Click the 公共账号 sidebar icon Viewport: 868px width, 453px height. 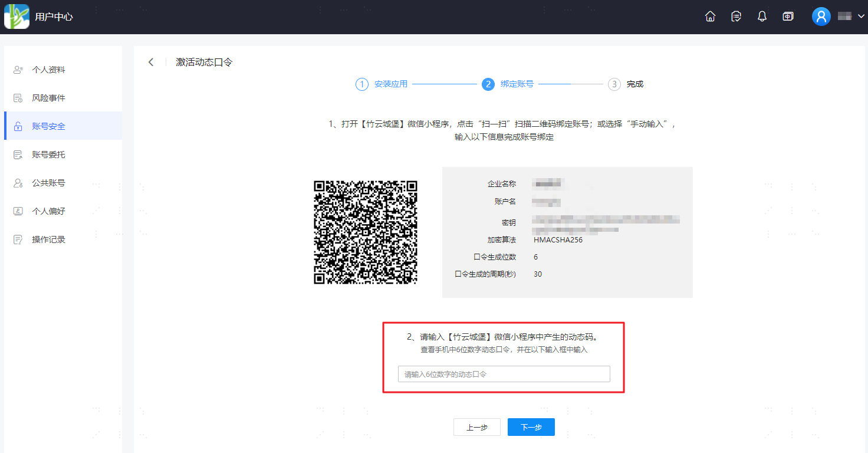click(x=18, y=183)
